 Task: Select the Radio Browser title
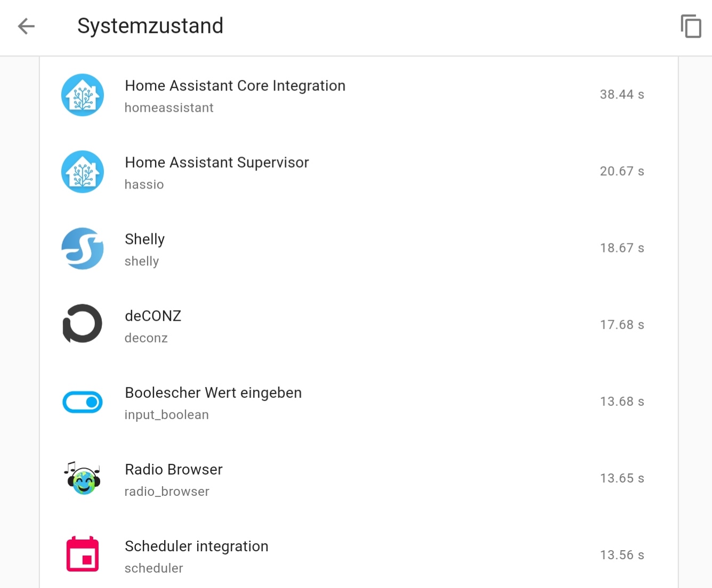[174, 469]
